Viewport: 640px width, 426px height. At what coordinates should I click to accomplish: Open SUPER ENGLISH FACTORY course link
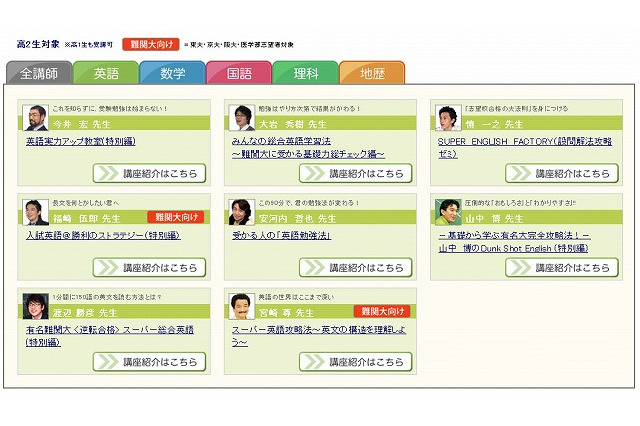point(524,147)
